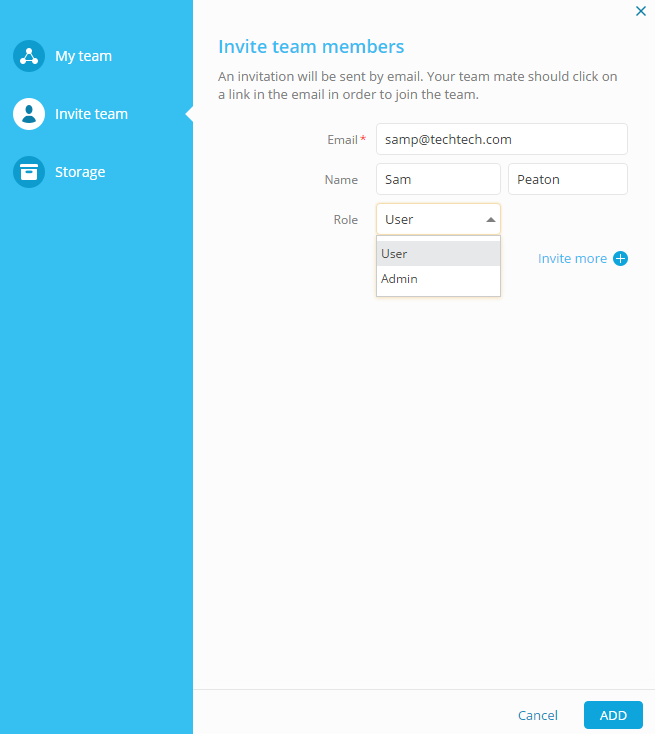Screen dimensions: 655x734
Task: Click the Email label
Action: [342, 139]
